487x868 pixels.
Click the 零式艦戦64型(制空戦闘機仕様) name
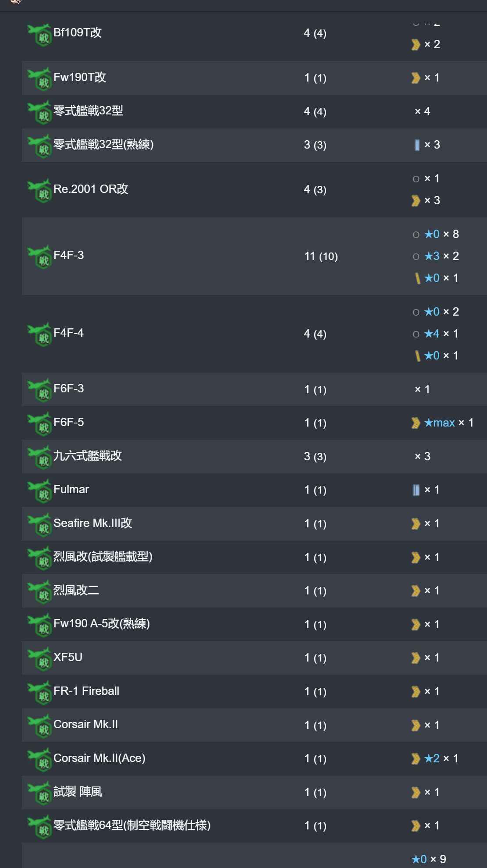click(132, 825)
